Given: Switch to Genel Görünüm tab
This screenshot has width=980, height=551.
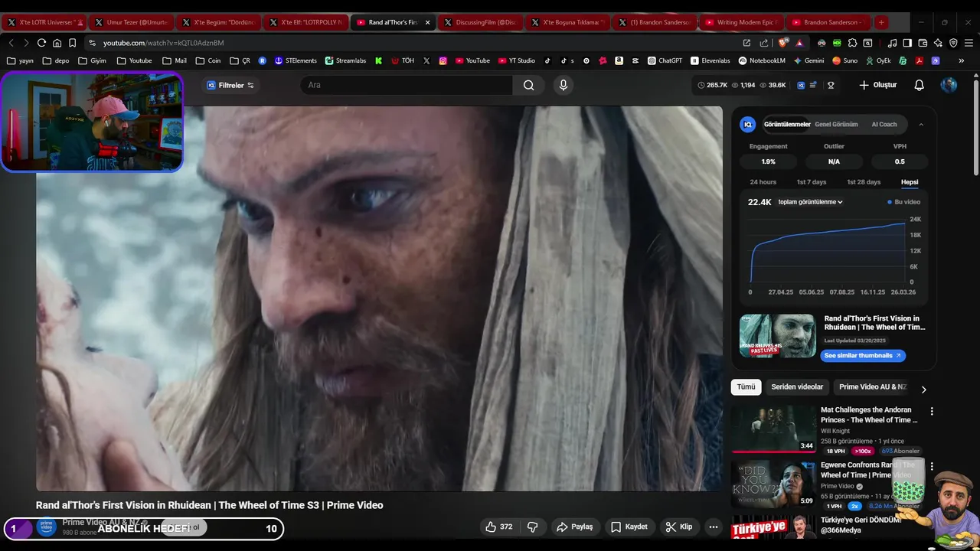Looking at the screenshot, I should pyautogui.click(x=836, y=124).
